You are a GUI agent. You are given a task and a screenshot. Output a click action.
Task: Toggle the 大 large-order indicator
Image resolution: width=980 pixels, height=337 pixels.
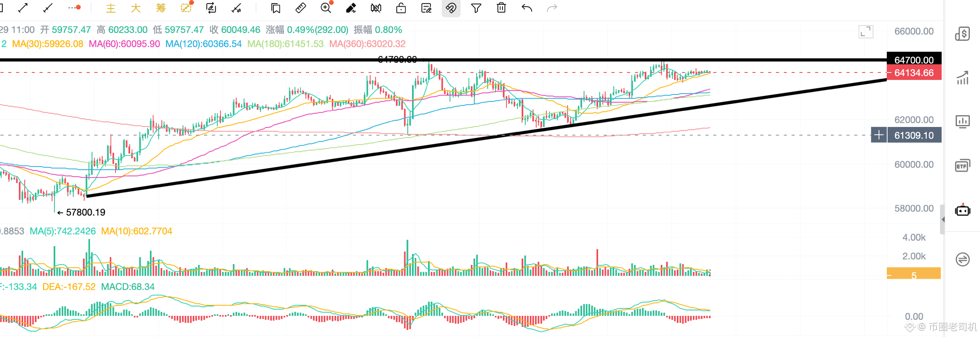[136, 8]
